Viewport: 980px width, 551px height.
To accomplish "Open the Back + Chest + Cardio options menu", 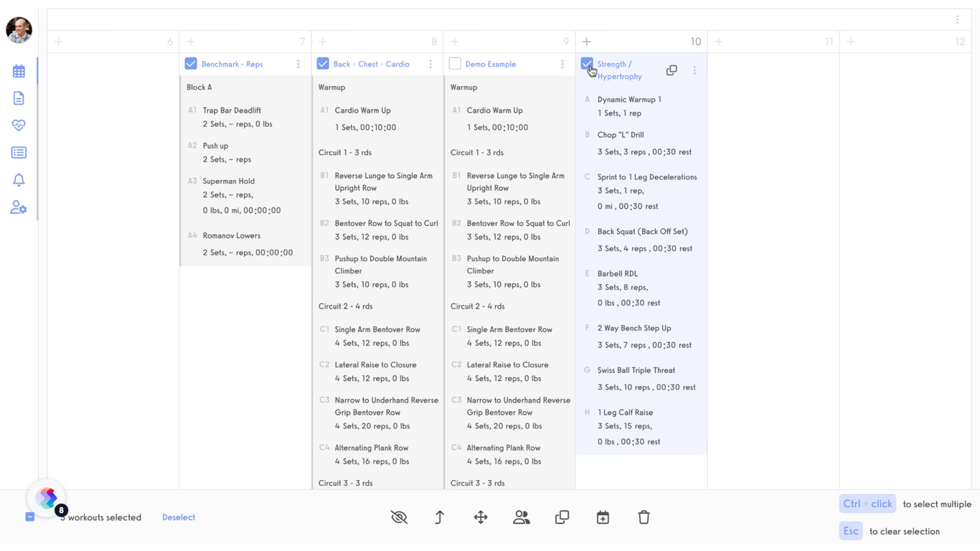I will 430,64.
